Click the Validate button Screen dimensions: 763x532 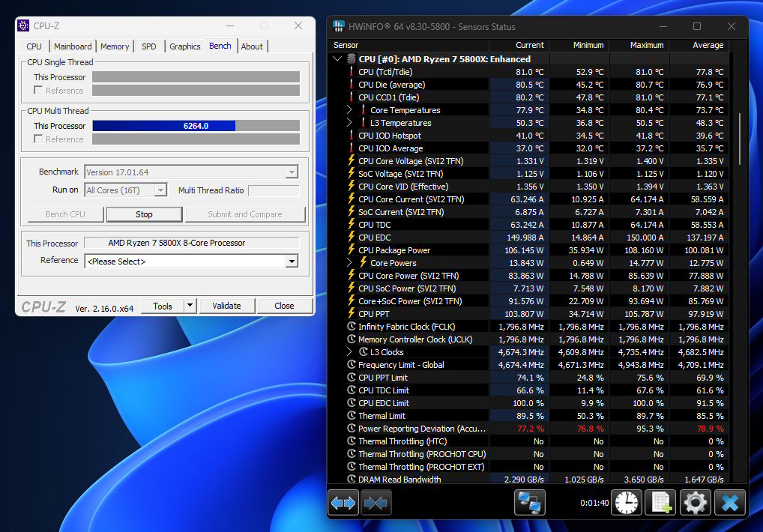226,306
